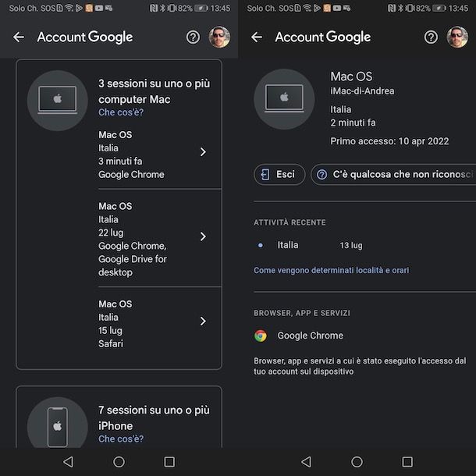Tap "7 sessioni su uno o più iPhone"
This screenshot has height=476, width=476.
(x=154, y=418)
